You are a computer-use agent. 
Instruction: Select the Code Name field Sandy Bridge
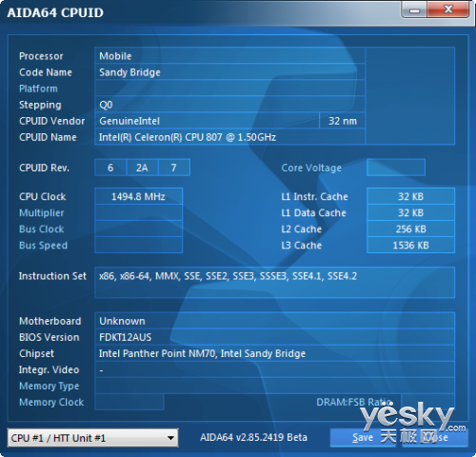click(x=230, y=72)
